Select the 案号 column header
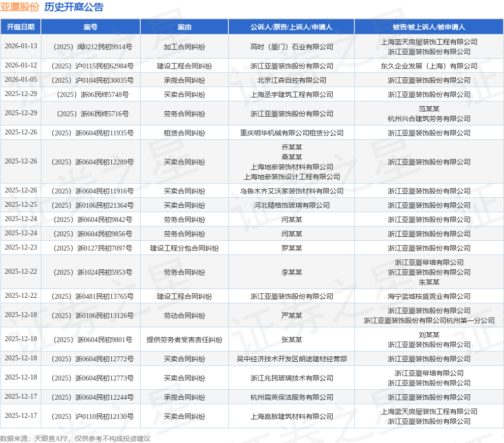504x443 pixels. click(91, 27)
